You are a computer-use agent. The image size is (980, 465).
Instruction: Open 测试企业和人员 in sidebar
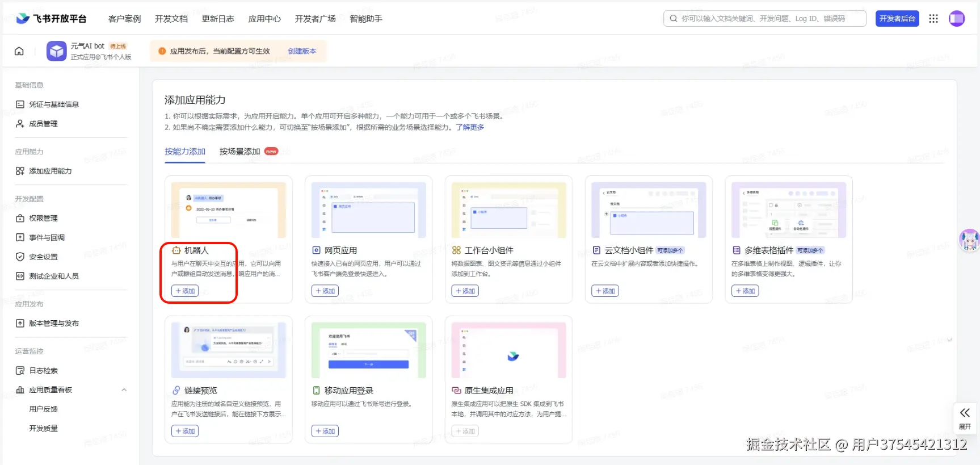(54, 276)
